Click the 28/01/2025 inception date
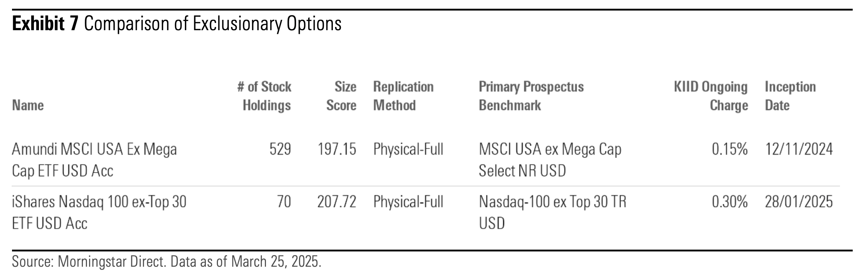Image resolution: width=868 pixels, height=278 pixels. click(x=799, y=202)
